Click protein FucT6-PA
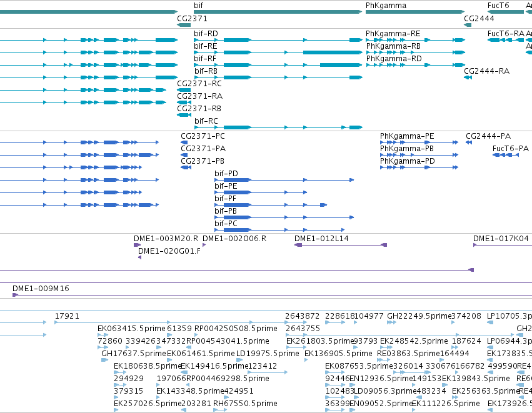The image size is (532, 413). click(x=506, y=155)
